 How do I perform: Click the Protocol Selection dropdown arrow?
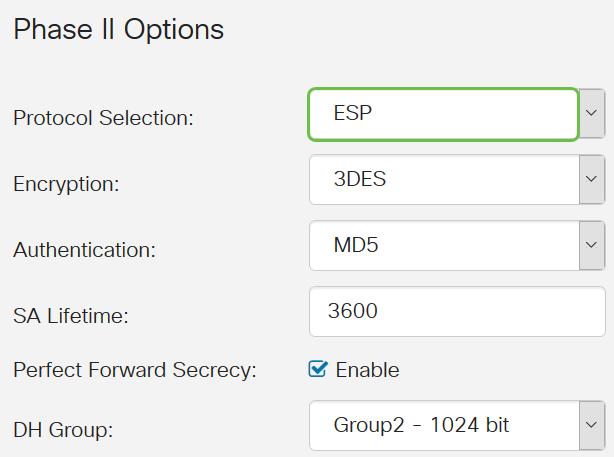(592, 114)
